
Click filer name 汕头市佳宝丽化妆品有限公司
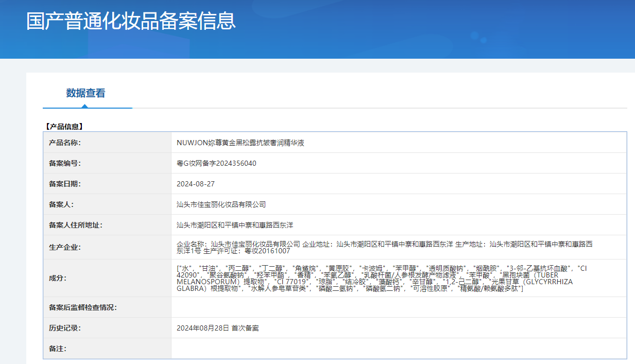click(x=221, y=204)
